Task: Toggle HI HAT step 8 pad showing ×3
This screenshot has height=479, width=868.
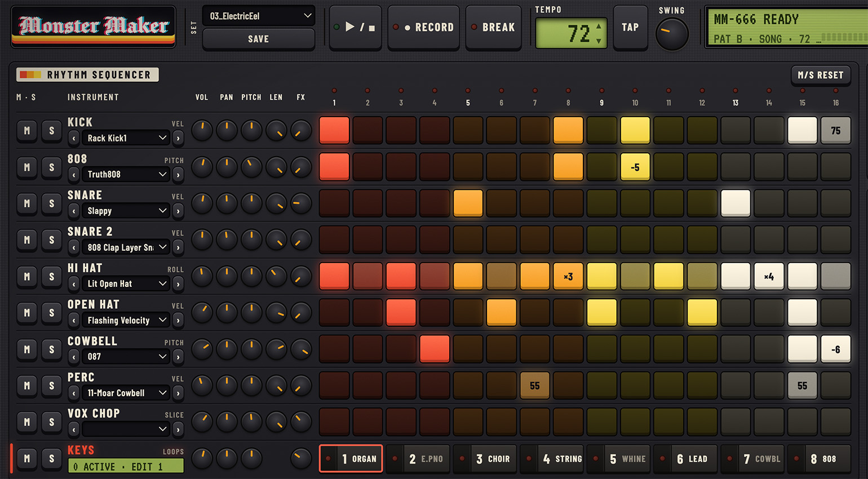Action: click(x=568, y=276)
